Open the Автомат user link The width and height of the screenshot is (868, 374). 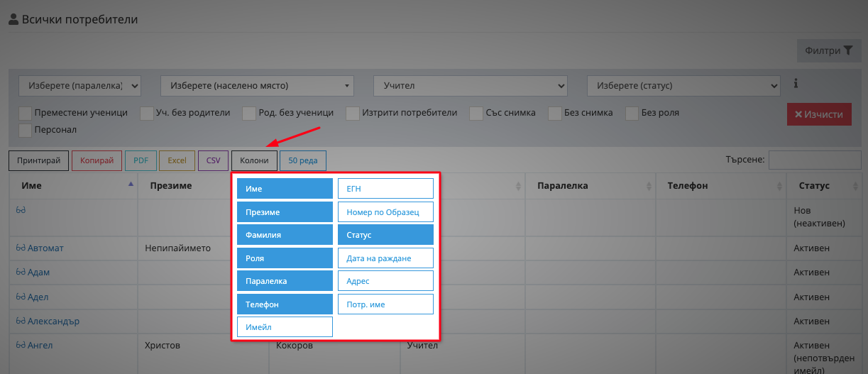45,248
